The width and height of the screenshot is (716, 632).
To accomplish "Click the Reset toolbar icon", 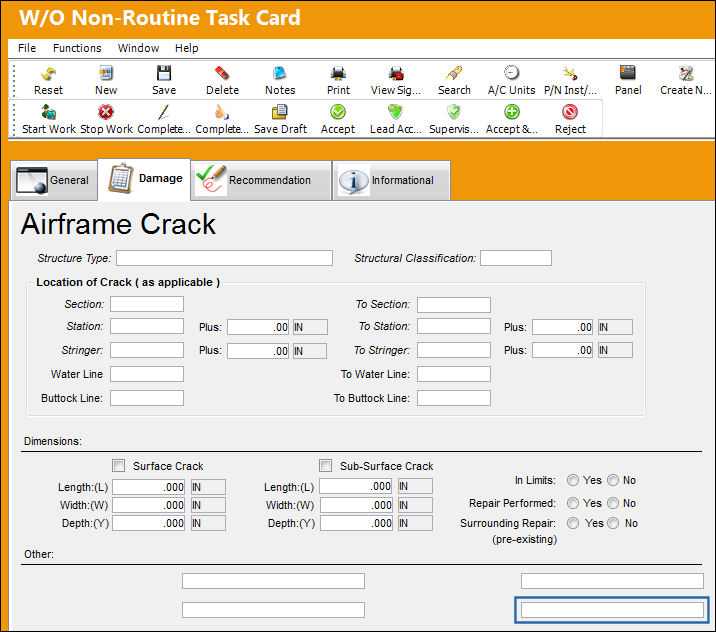I will pos(48,74).
